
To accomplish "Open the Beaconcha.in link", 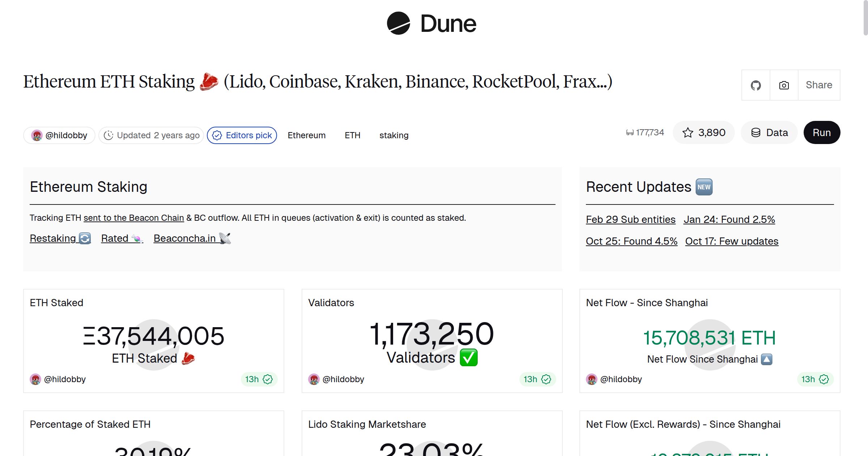I will [185, 238].
